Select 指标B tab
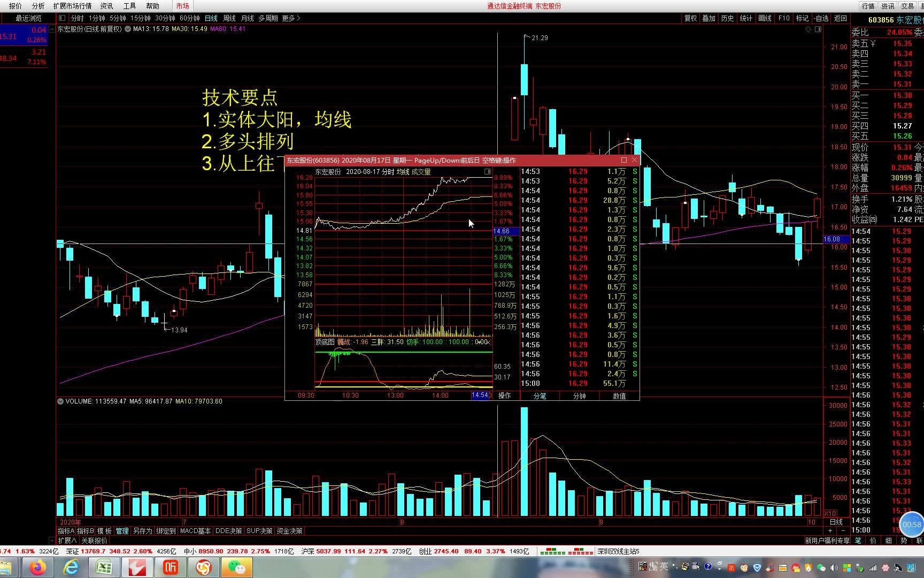924x578 pixels. (85, 531)
